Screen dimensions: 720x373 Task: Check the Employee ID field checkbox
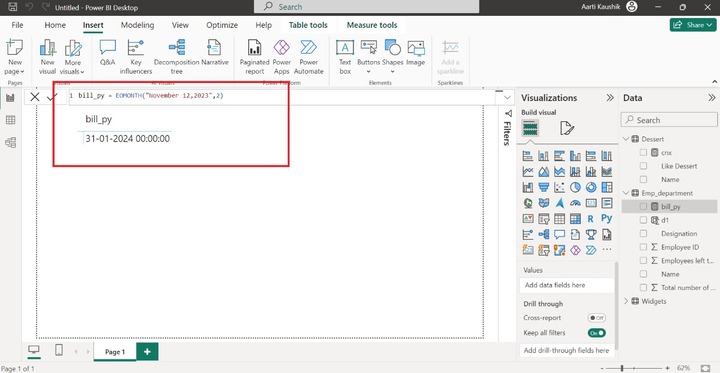pos(643,247)
